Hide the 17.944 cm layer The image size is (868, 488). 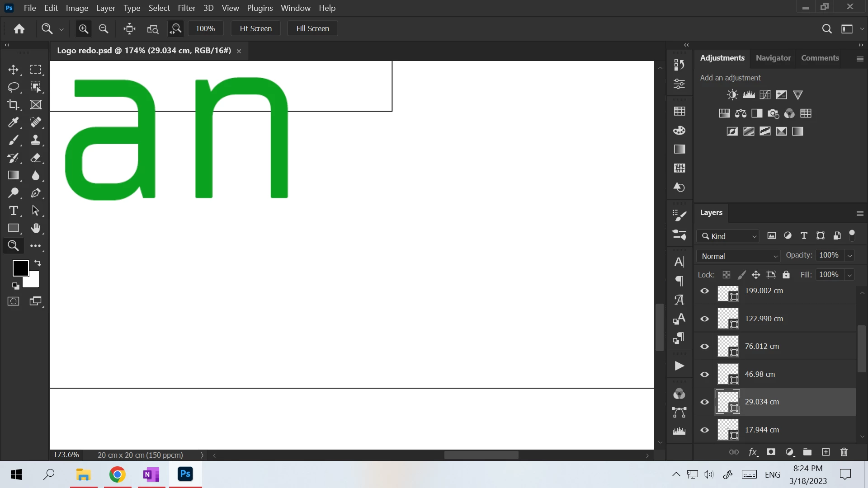(x=704, y=430)
